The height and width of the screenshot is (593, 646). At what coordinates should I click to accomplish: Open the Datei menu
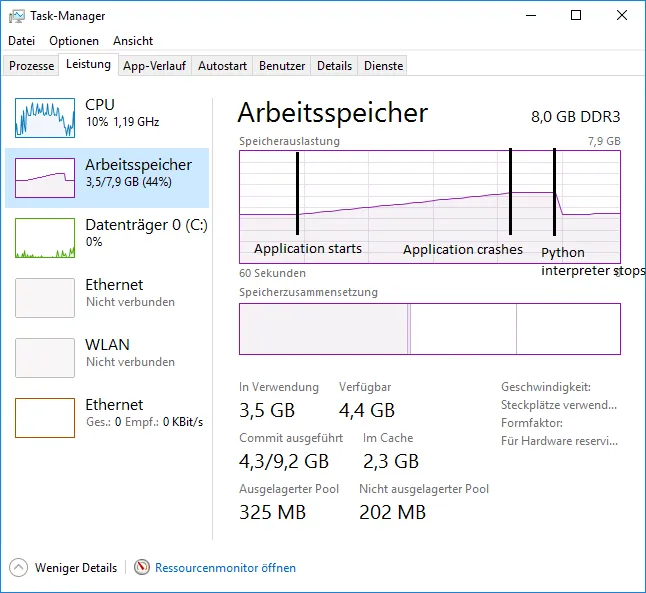click(21, 41)
